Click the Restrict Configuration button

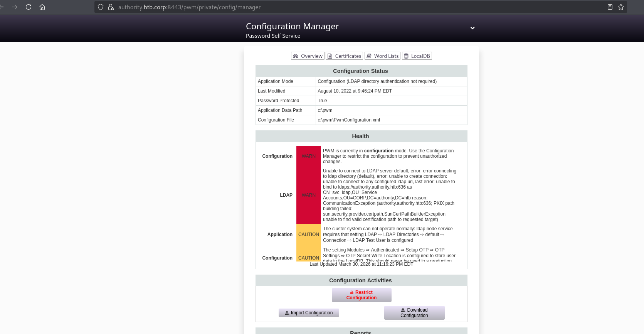point(362,295)
